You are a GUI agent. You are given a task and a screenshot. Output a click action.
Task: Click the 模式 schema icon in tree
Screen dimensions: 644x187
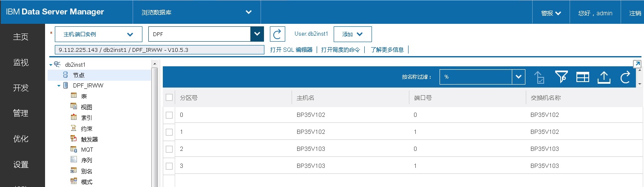[73, 181]
